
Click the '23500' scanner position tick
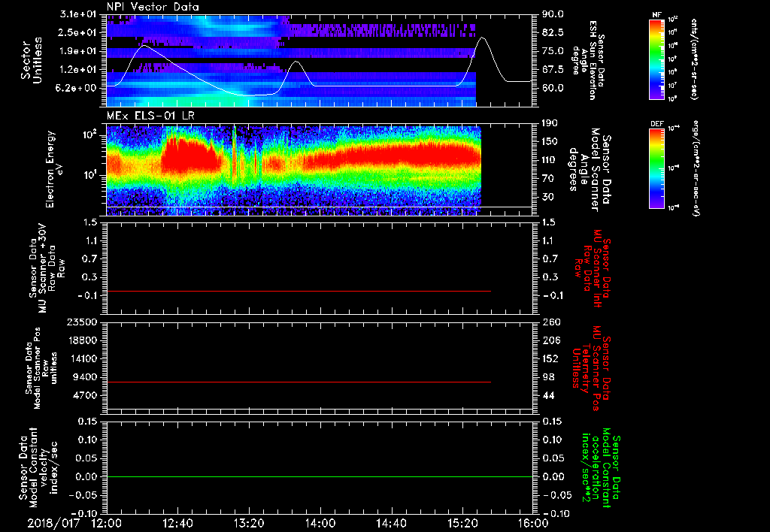81,322
